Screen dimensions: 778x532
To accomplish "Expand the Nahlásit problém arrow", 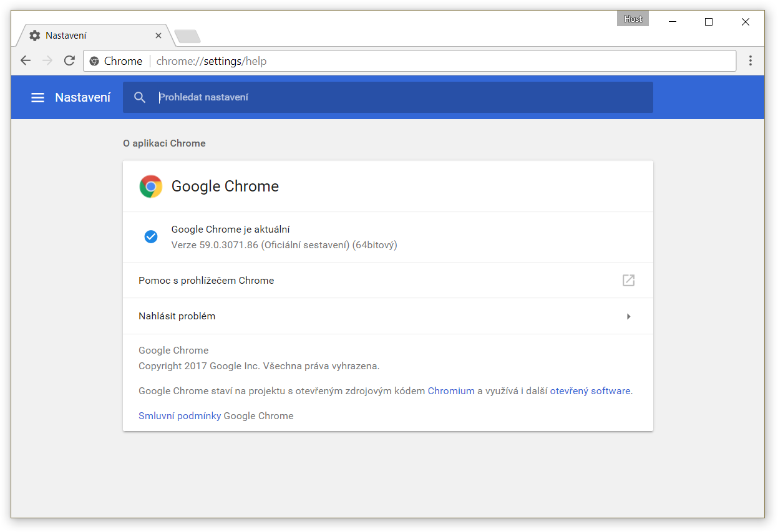I will click(x=628, y=316).
